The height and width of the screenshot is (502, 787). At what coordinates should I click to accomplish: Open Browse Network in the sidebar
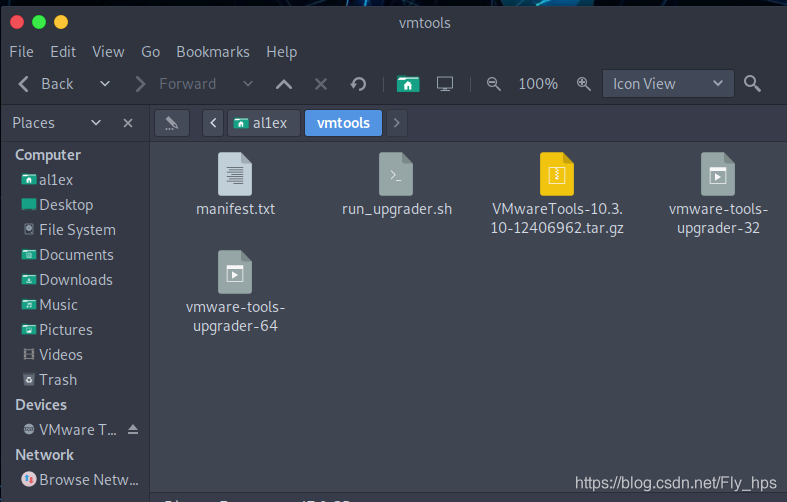(79, 480)
